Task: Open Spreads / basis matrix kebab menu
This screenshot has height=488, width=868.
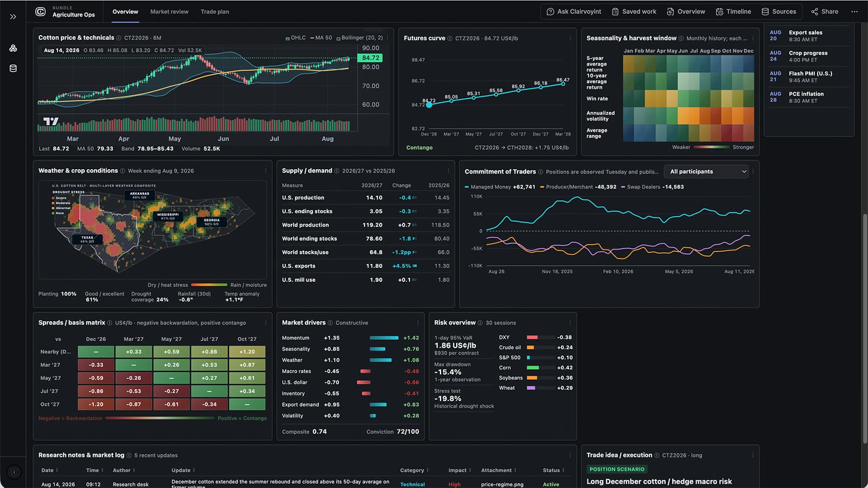Action: pos(265,323)
